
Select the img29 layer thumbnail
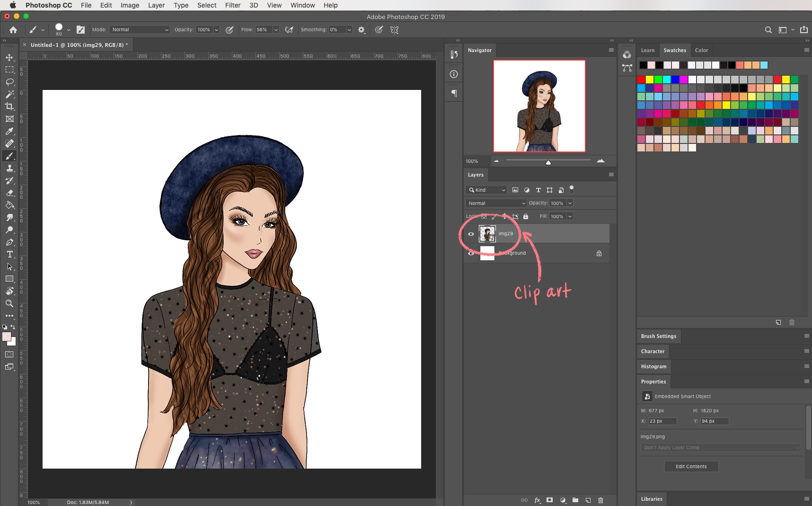(487, 234)
